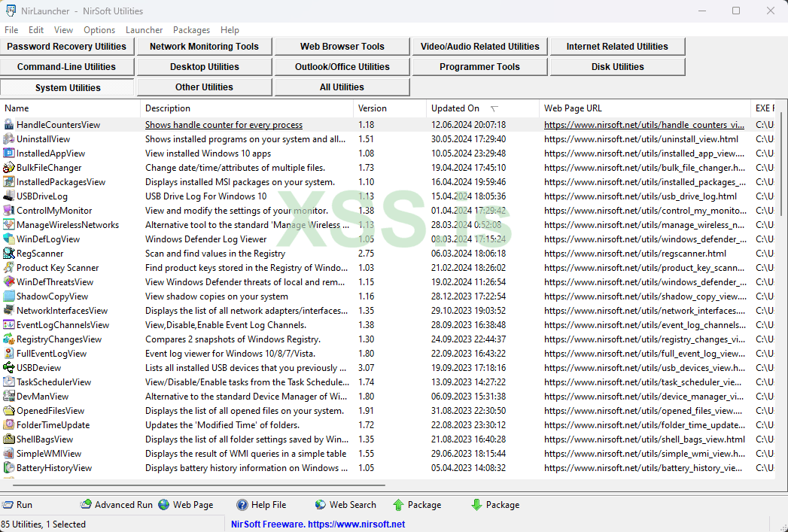Click the ShellBagsView icon
Viewport: 788px width, 532px height.
coord(8,439)
